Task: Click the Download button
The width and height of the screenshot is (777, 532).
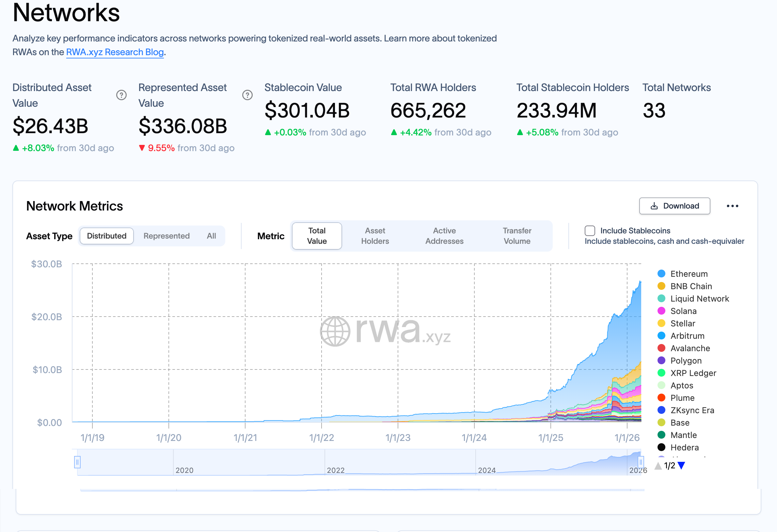Action: coord(674,206)
